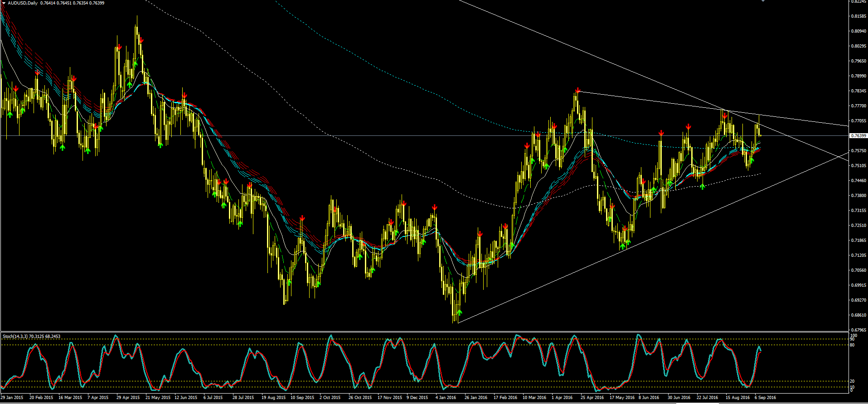Click the 28 Jul 2015 date label
Screen dimensions: 868x404
click(x=243, y=398)
